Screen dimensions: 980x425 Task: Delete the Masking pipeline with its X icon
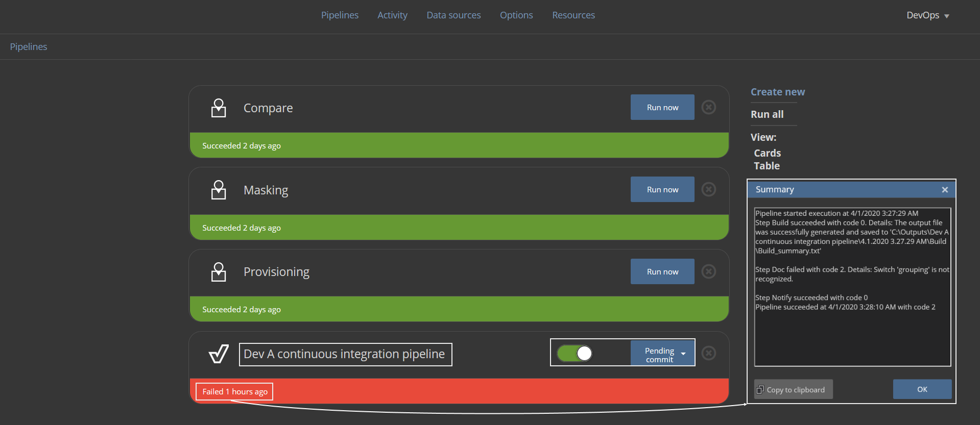click(x=708, y=189)
